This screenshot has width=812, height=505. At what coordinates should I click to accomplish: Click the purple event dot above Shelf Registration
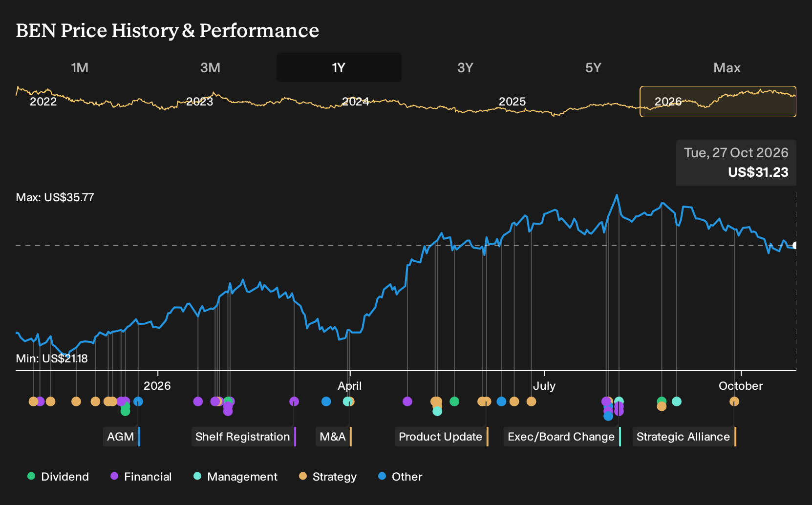[294, 401]
